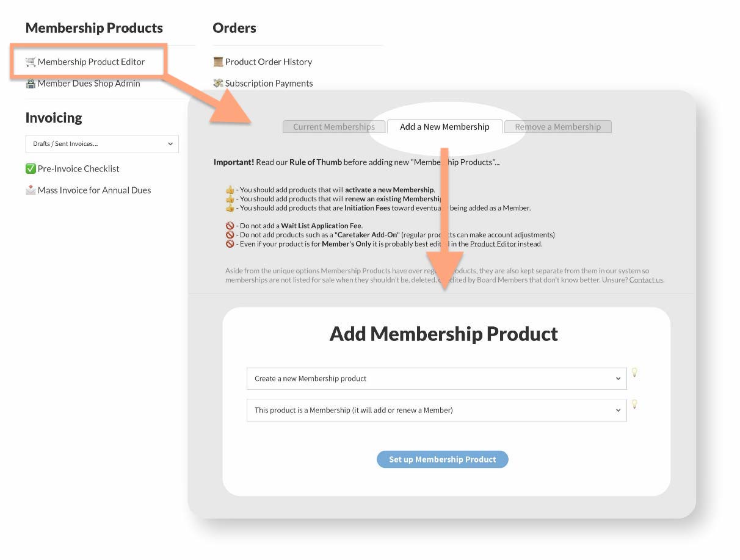
Task: Expand the Create a new Membership product dropdown
Action: click(x=437, y=379)
